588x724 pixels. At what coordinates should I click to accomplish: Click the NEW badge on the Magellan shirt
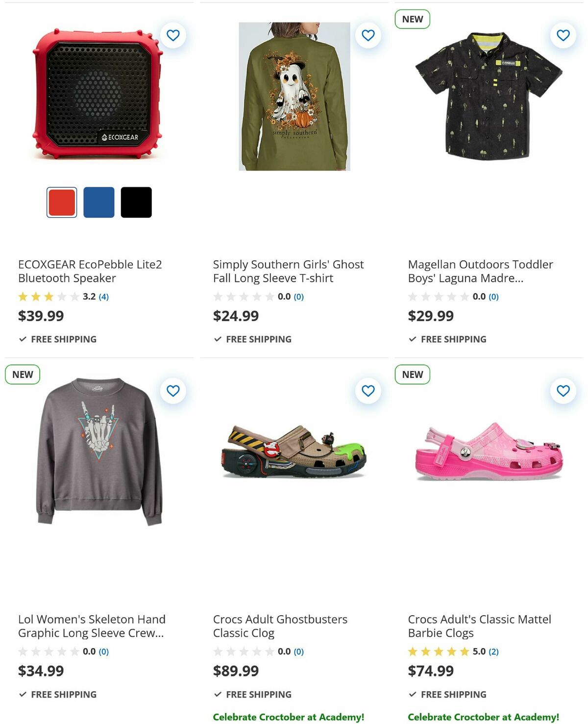click(x=412, y=19)
